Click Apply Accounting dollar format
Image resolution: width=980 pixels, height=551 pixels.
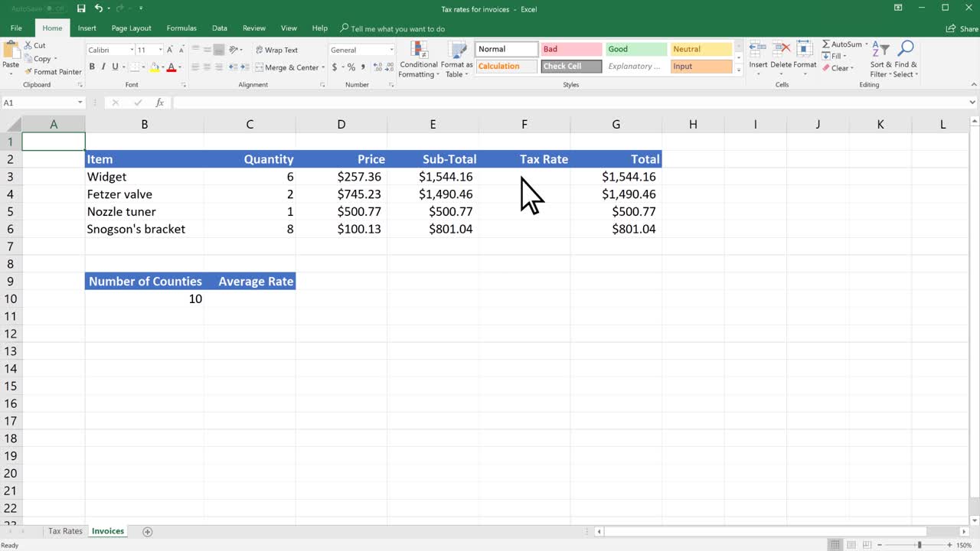(x=335, y=67)
